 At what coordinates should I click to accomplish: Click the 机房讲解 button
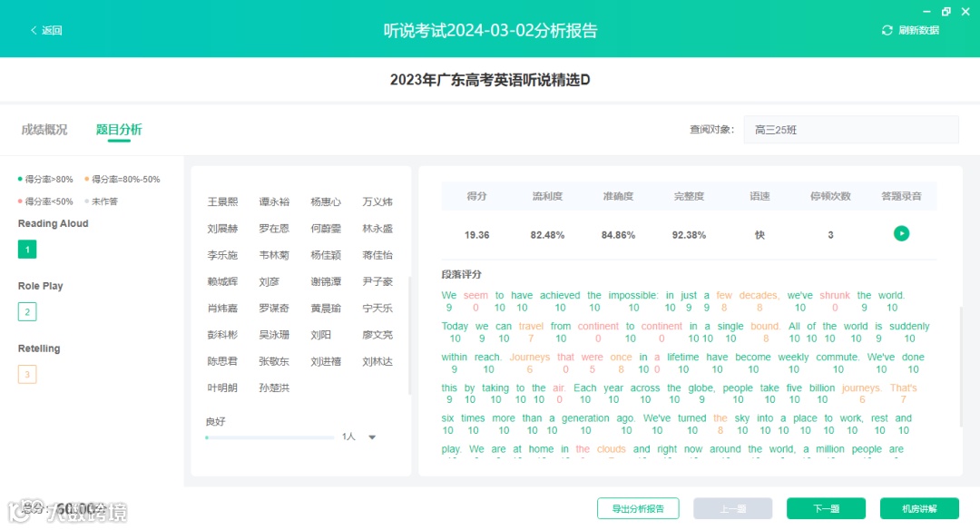[918, 509]
